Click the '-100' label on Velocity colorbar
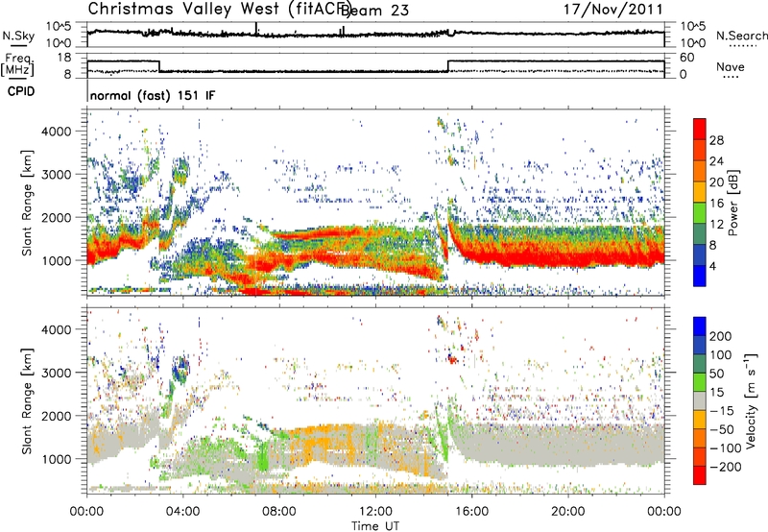This screenshot has width=768, height=532. pyautogui.click(x=725, y=448)
